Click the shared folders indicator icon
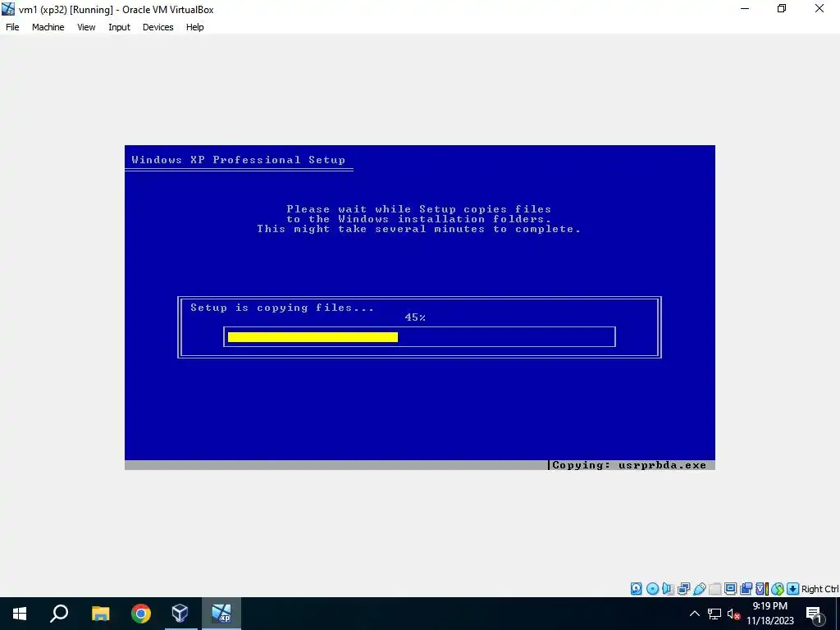 tap(715, 589)
